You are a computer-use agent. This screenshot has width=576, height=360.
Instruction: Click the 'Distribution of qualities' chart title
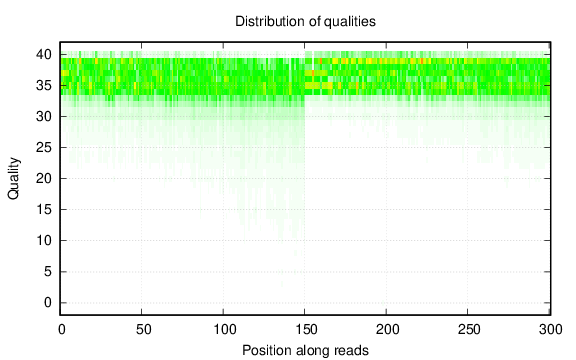(305, 21)
